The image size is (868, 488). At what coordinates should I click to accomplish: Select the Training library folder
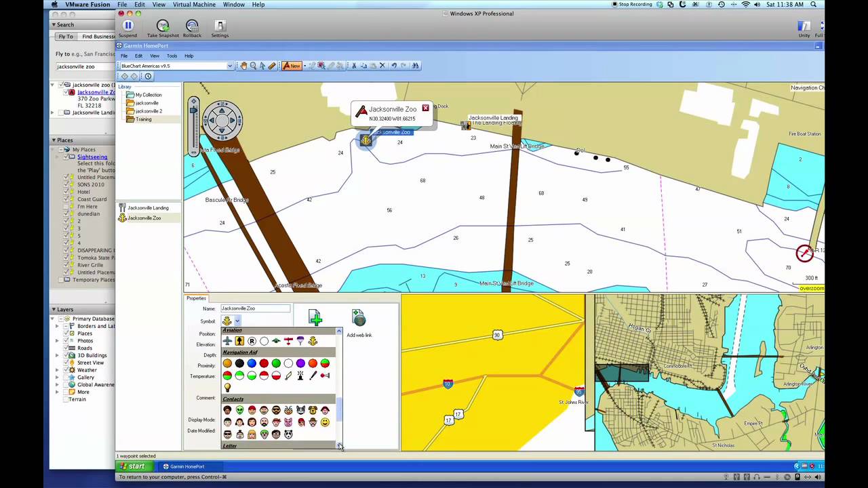pos(139,119)
